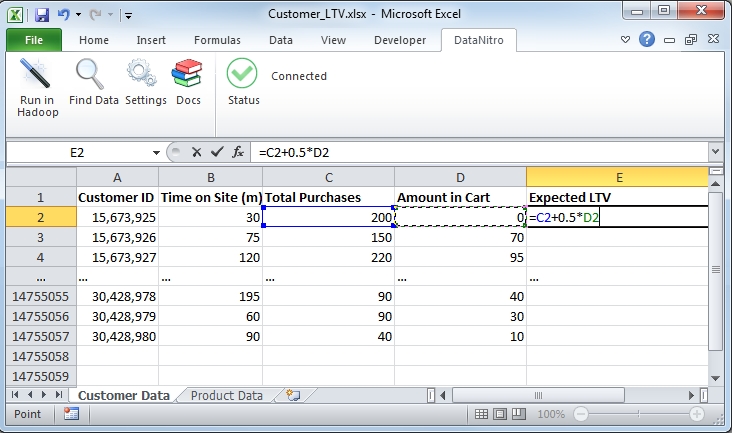
Task: Switch to Normal view icon
Action: tap(481, 414)
